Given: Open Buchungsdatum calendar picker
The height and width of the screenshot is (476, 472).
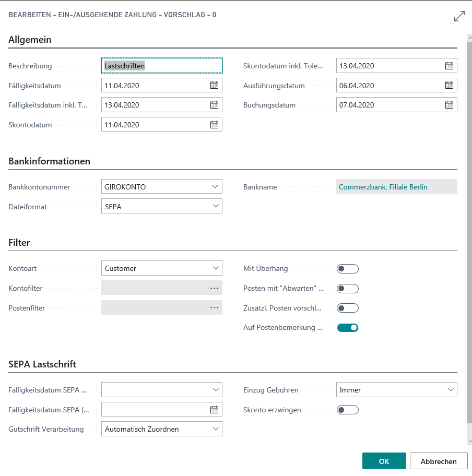Looking at the screenshot, I should (x=449, y=105).
